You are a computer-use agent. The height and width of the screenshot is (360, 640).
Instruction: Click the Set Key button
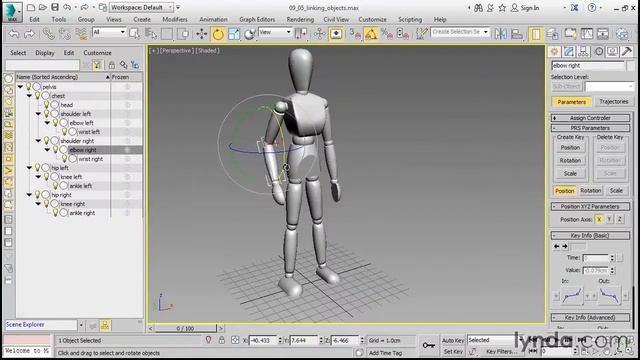click(x=453, y=351)
